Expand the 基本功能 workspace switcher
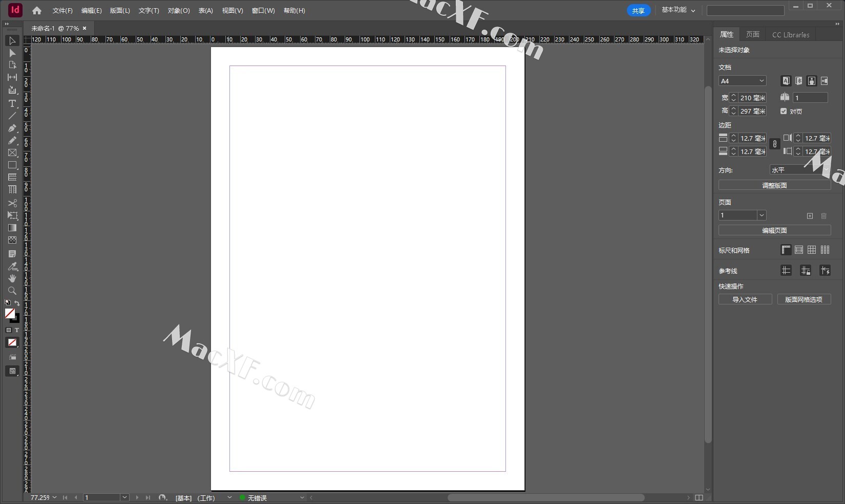 coord(679,10)
